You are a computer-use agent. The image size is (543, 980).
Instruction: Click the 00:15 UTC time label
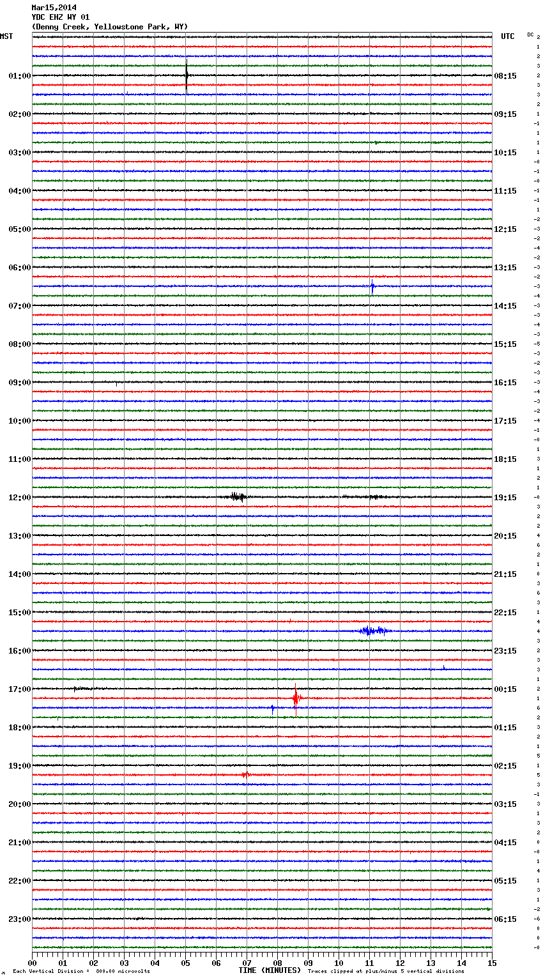(505, 689)
